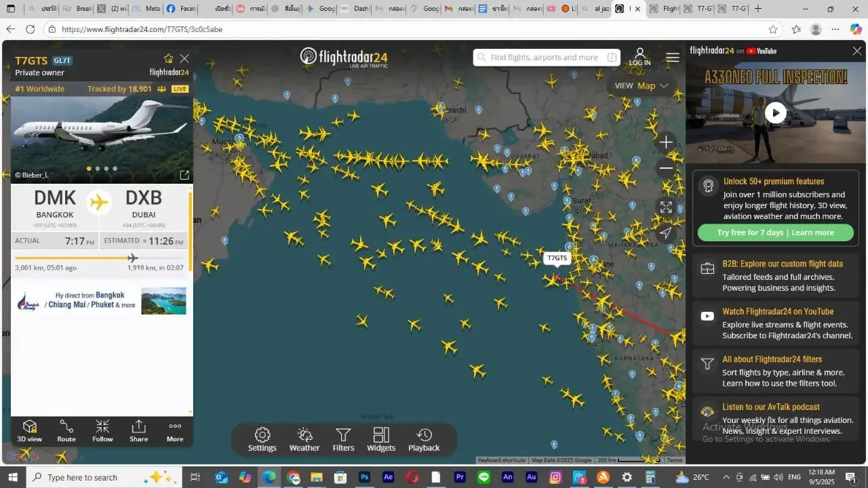Open the Weather layer panel
Viewport: 868px width, 488px height.
point(304,439)
